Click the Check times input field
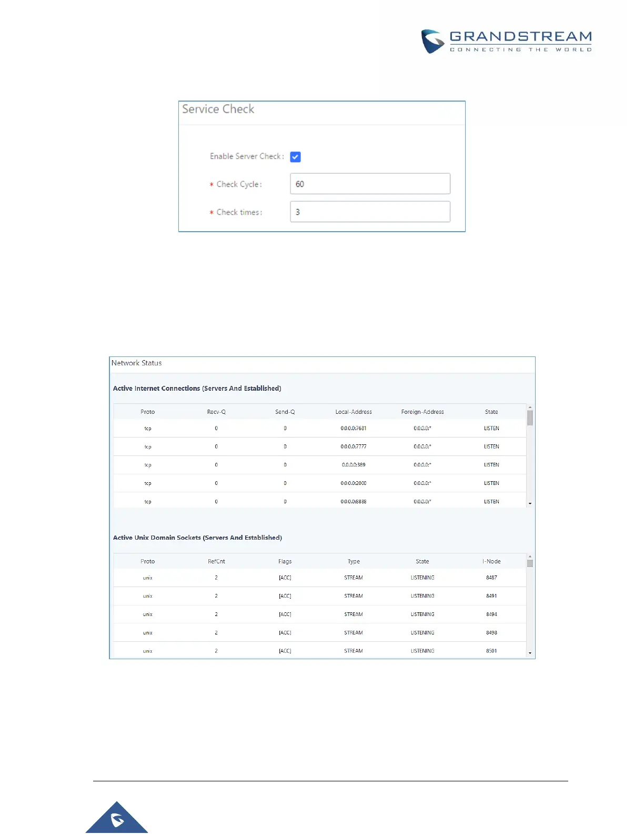The height and width of the screenshot is (834, 644). [370, 212]
